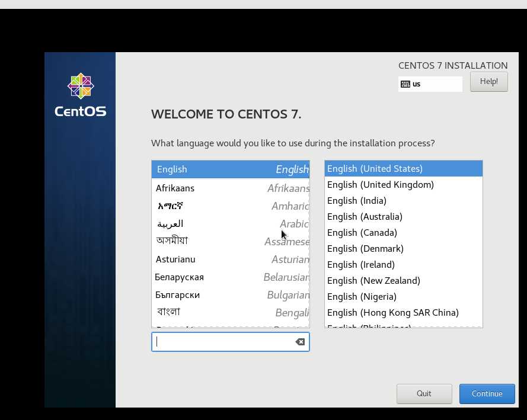527x420 pixels.
Task: Choose English (Hong Kong SAR China) locale
Action: (404, 313)
